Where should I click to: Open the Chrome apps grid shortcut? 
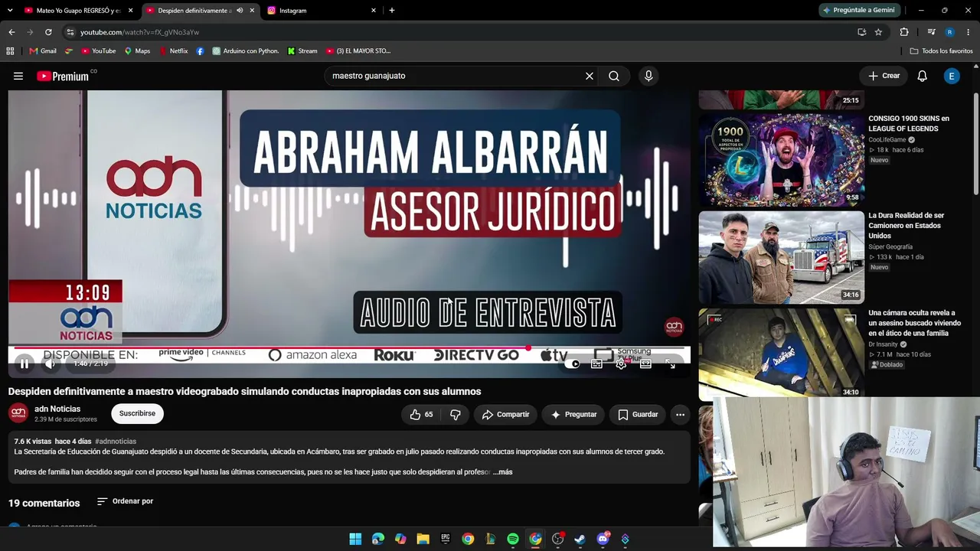click(x=10, y=51)
